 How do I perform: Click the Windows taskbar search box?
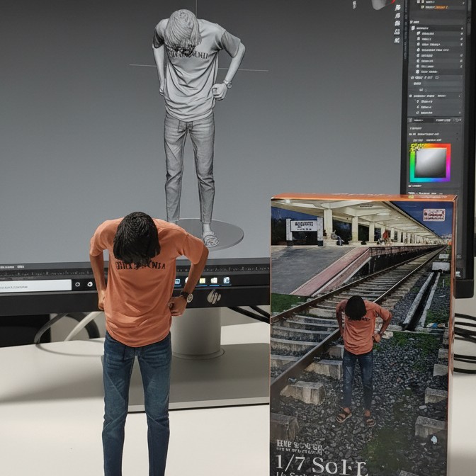click(35, 285)
